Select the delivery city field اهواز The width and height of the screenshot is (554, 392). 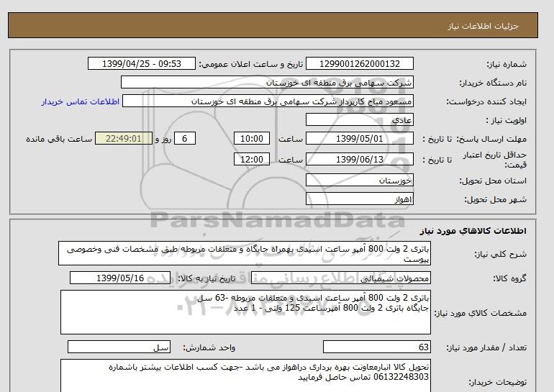(359, 199)
